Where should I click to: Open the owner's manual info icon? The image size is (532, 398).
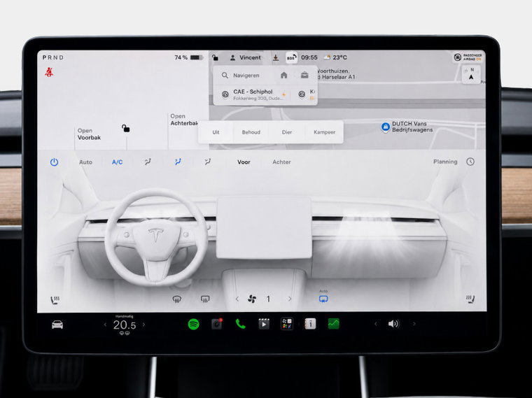pos(310,324)
